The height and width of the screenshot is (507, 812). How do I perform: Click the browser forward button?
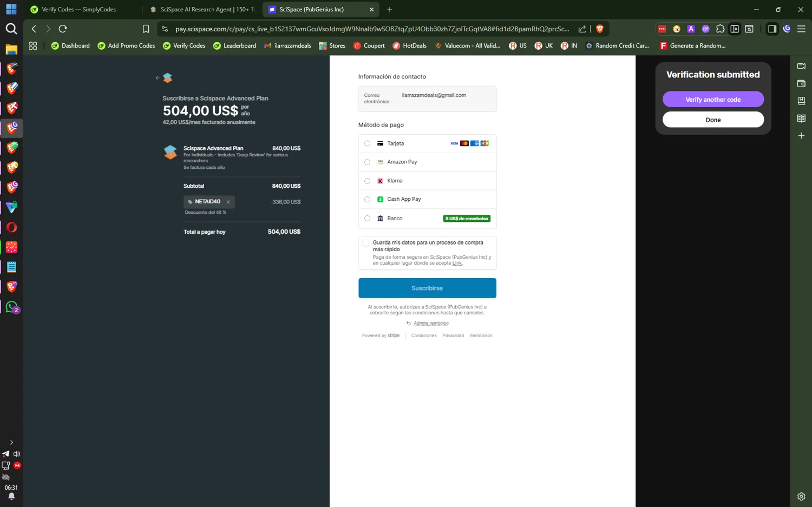point(48,29)
